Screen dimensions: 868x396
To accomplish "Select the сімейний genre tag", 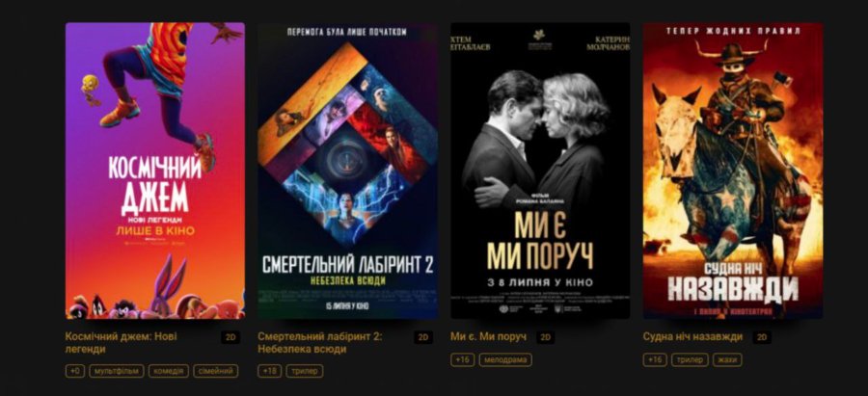I will 216,371.
